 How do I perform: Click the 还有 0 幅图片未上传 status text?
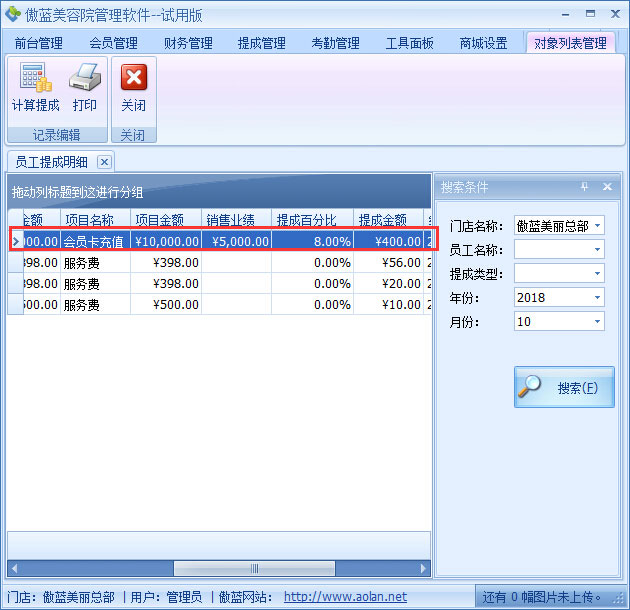[x=541, y=597]
